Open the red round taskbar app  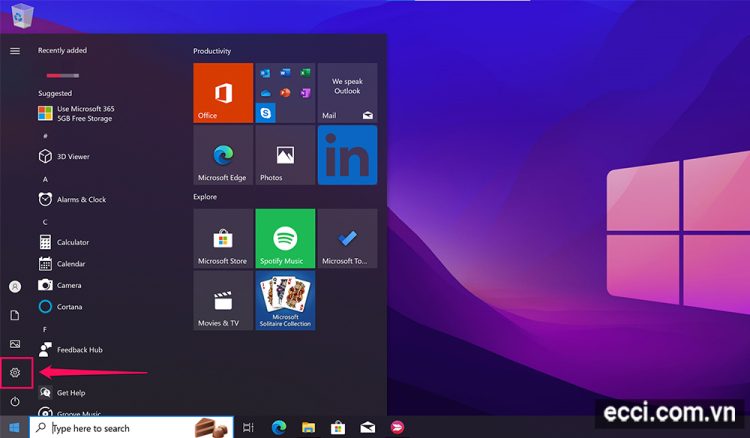[x=397, y=427]
